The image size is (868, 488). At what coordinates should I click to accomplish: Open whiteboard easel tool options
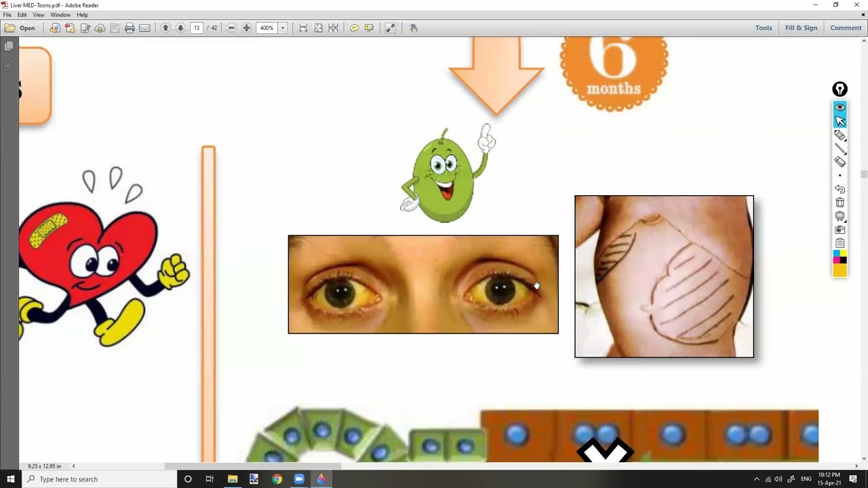(x=840, y=216)
